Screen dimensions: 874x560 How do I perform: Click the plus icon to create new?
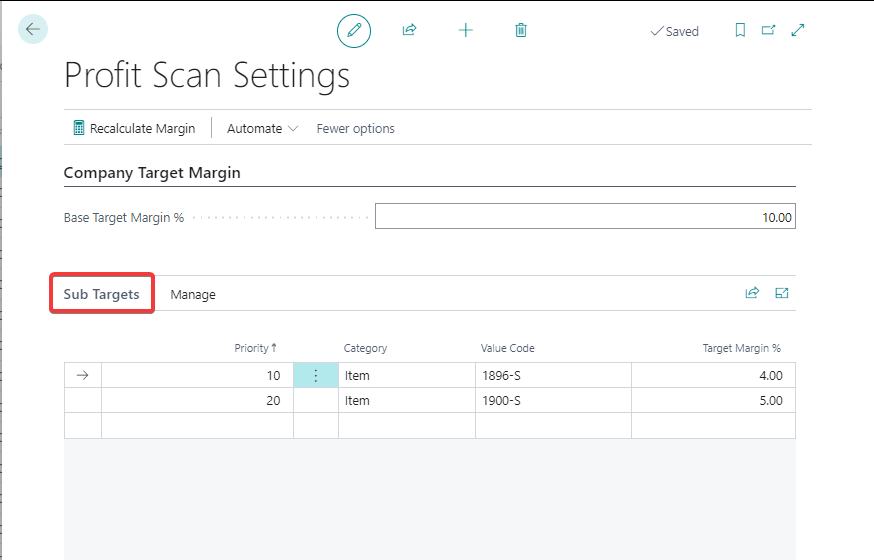[465, 31]
